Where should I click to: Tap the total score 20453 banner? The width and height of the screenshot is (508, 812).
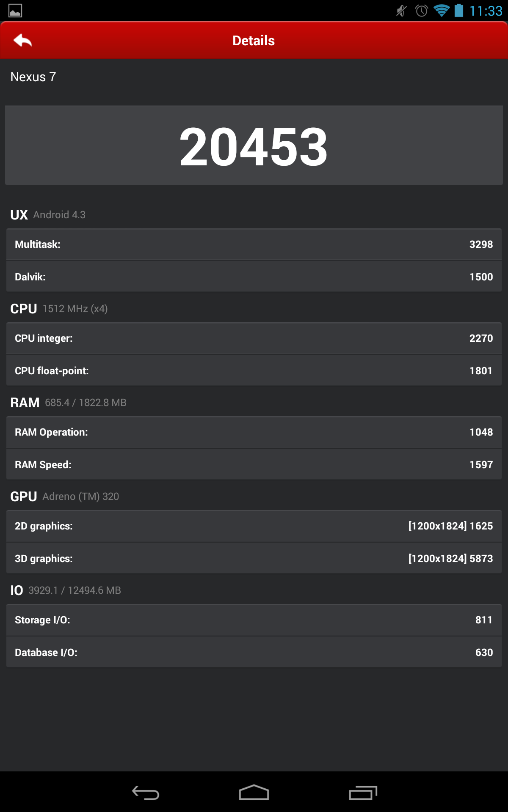point(254,145)
